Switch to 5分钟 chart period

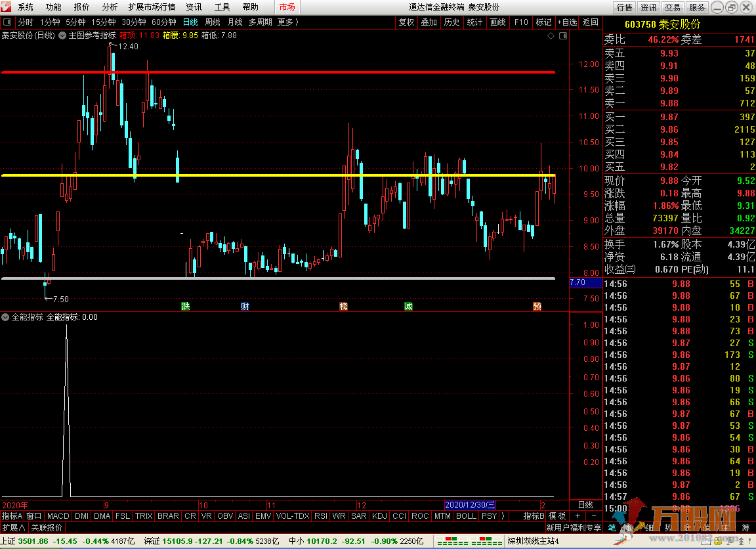coord(75,22)
